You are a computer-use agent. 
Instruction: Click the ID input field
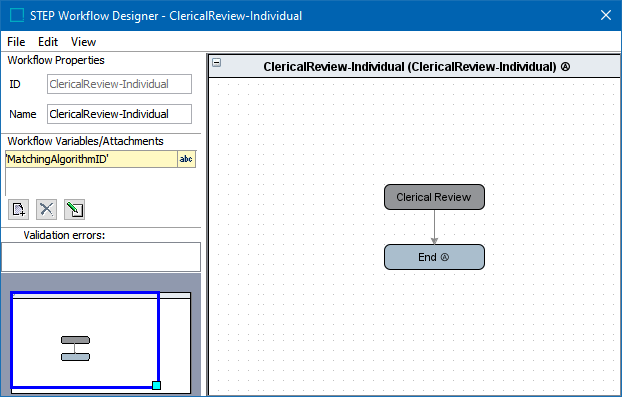(119, 84)
